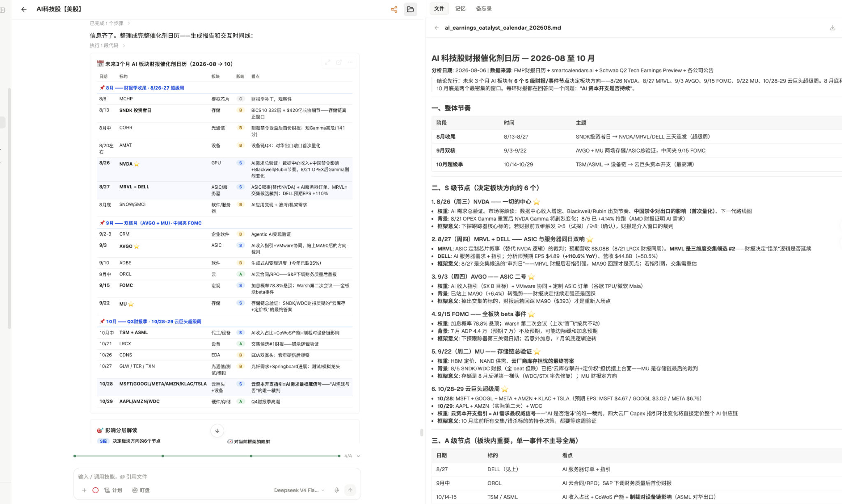The height and width of the screenshot is (504, 842).
Task: Click the scroll-down arrow circle button
Action: click(x=217, y=430)
